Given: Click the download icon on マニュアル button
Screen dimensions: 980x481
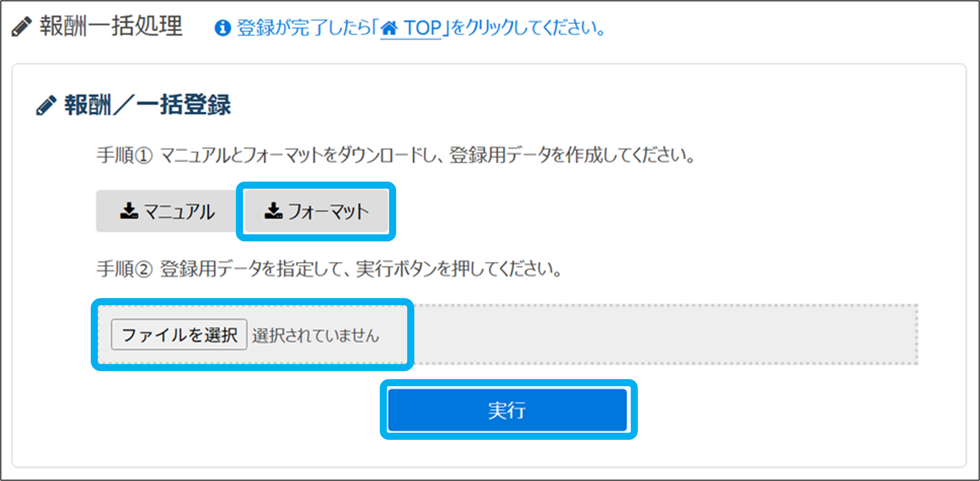Looking at the screenshot, I should (129, 211).
